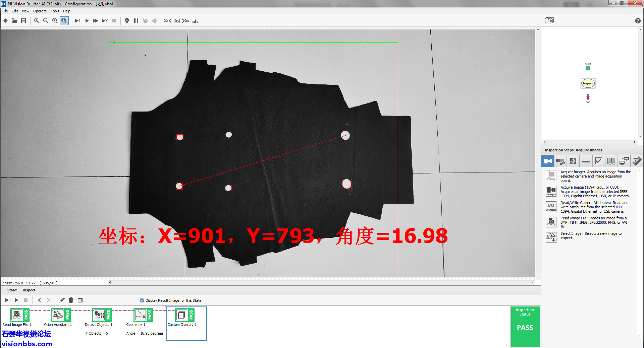Click the pencil edit step icon

click(62, 300)
